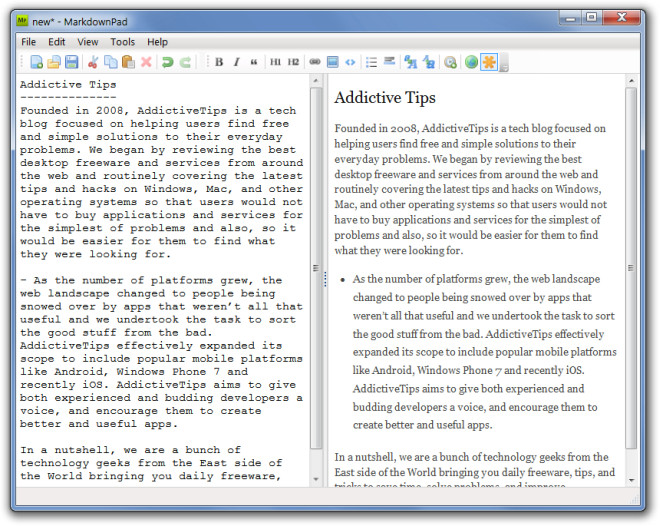Apply Heading 1 with the H1 icon
The image size is (660, 526).
click(x=275, y=62)
